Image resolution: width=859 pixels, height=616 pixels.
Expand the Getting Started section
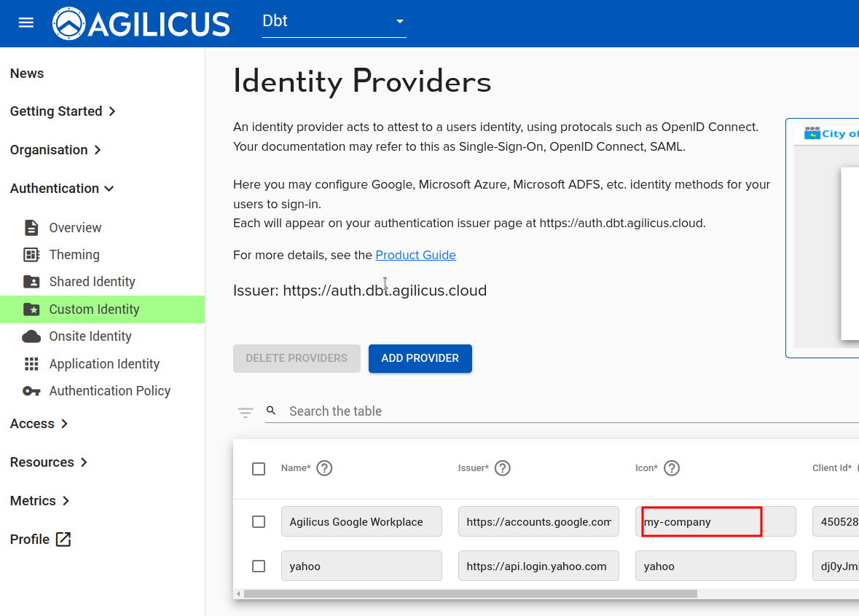pyautogui.click(x=63, y=111)
